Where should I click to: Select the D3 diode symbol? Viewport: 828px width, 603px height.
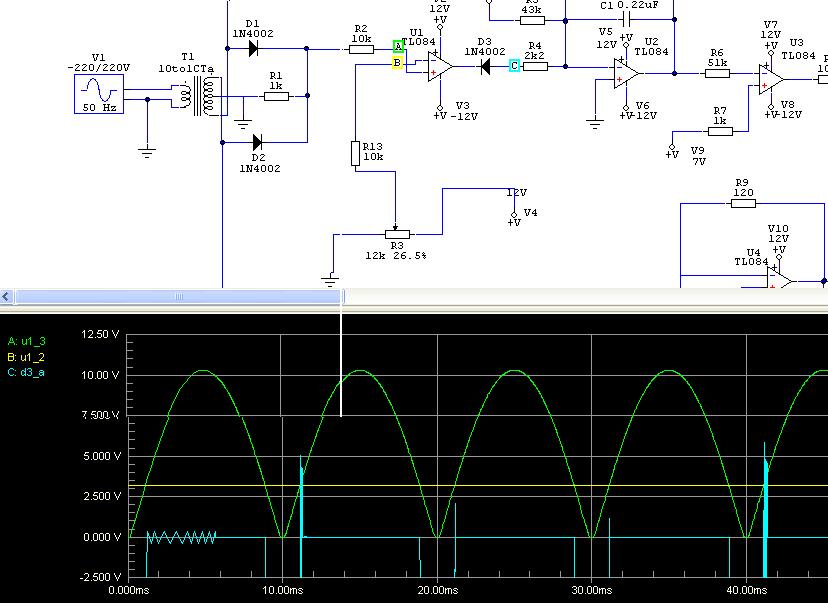486,66
